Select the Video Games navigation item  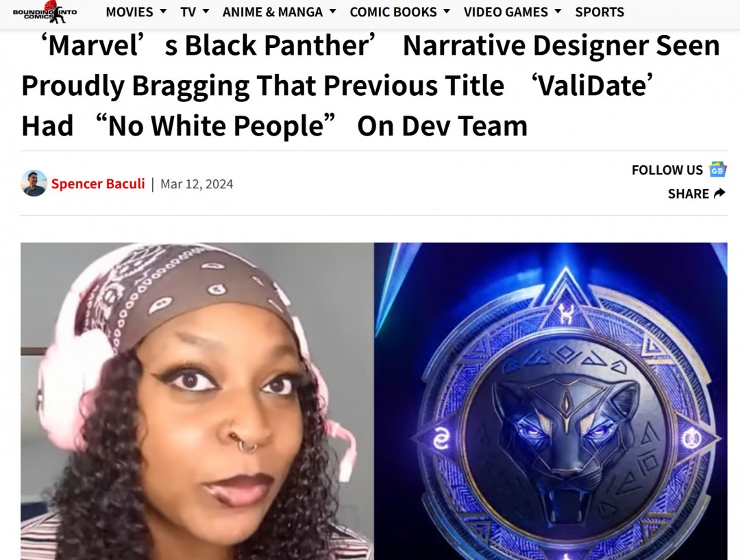click(506, 12)
